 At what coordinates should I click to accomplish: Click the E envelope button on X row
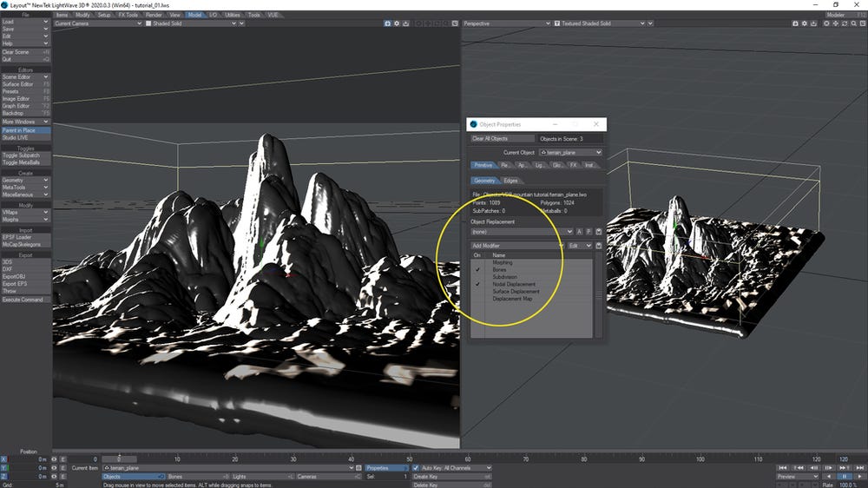[63, 459]
